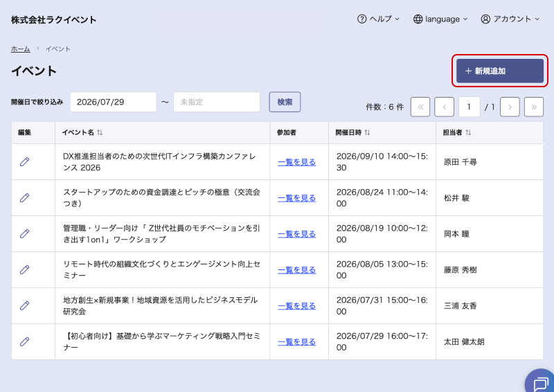The width and height of the screenshot is (554, 392).
Task: Edit the 地方創生×新規事業 event row
Action: coord(24,305)
